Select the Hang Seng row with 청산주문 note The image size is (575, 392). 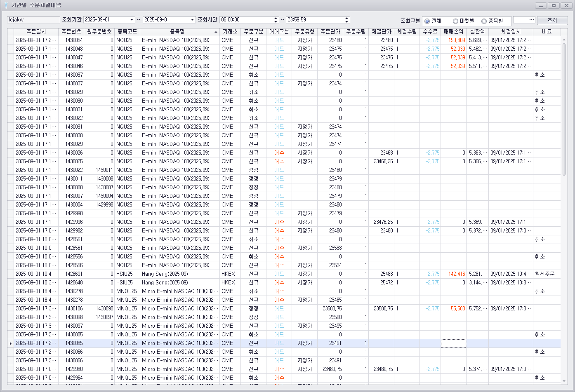pos(284,274)
